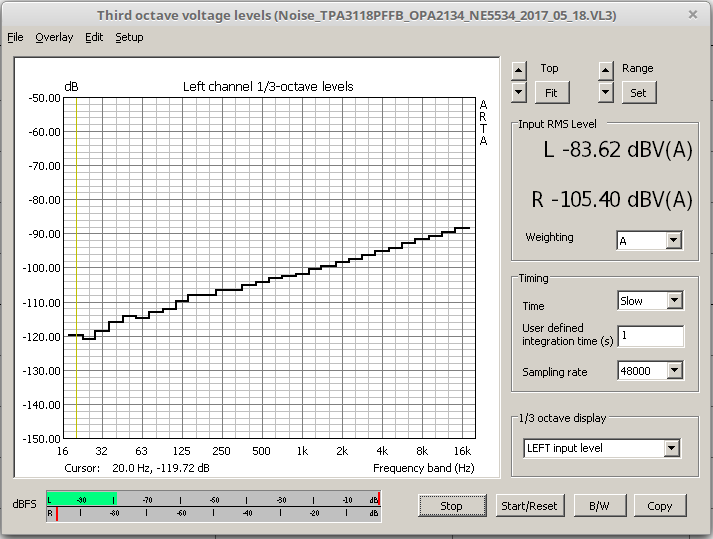Expand the Time dropdown set to Slow
Screen dimensions: 713x539
(673, 300)
